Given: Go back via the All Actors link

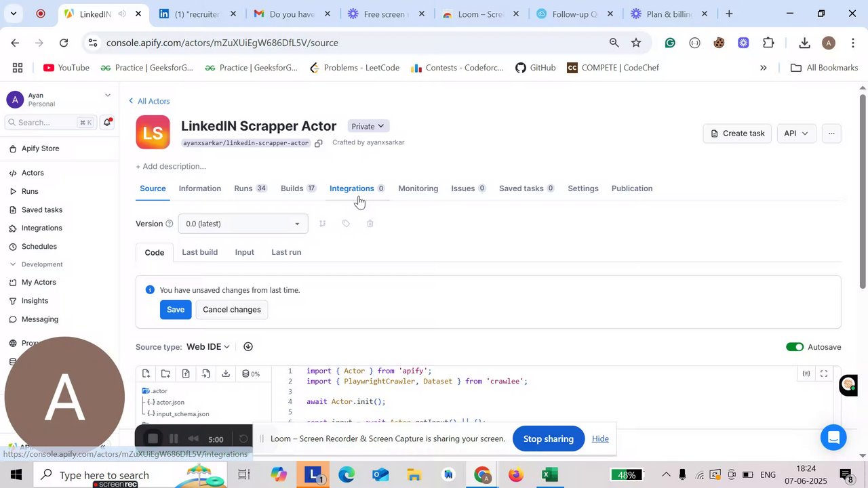Looking at the screenshot, I should coord(149,101).
